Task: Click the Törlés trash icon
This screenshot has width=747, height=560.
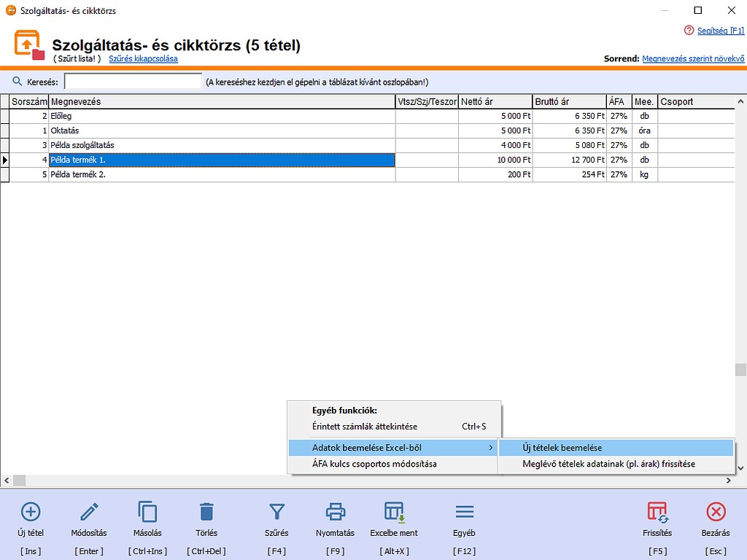Action: [206, 512]
